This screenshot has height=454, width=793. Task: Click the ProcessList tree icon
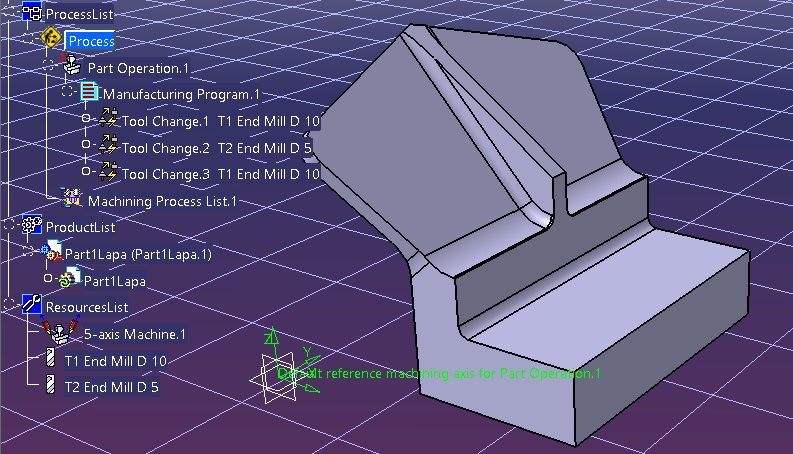point(32,14)
